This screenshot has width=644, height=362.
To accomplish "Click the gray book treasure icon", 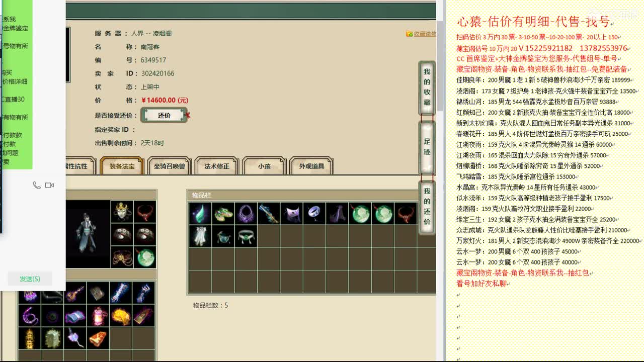I will pyautogui.click(x=98, y=293).
